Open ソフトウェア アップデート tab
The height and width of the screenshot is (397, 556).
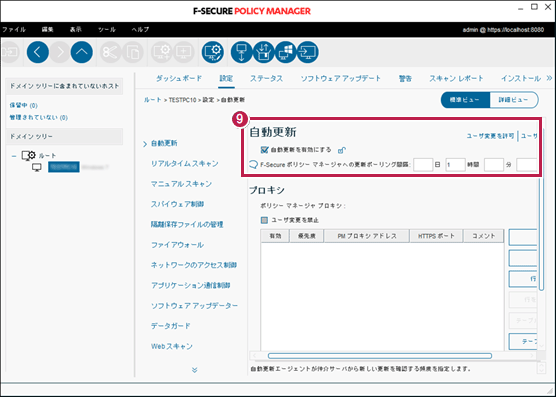[341, 78]
